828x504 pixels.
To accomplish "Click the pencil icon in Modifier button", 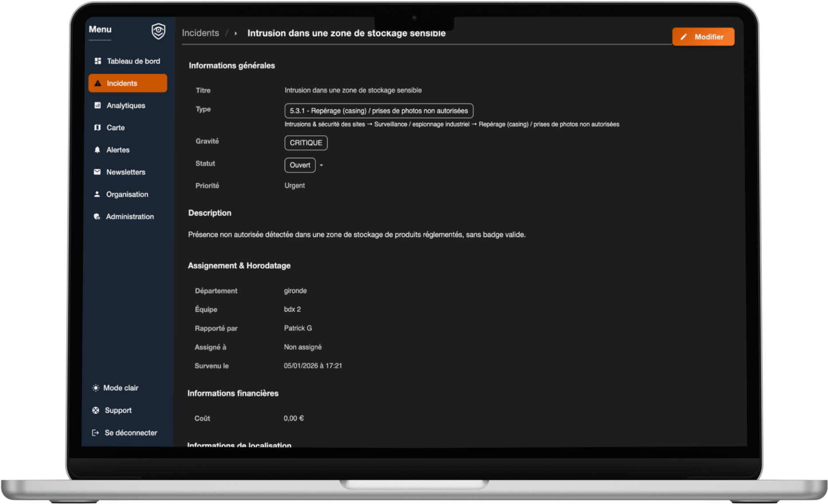I will pyautogui.click(x=684, y=37).
